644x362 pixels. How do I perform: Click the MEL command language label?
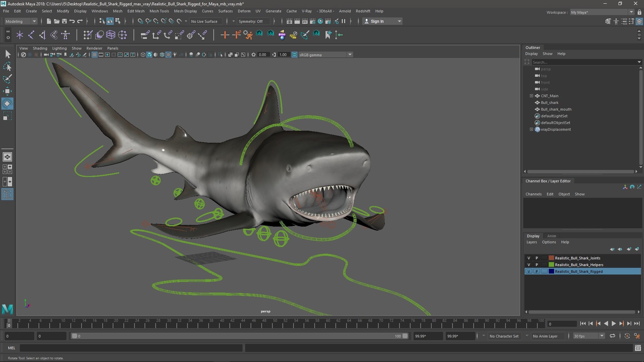pos(11,348)
